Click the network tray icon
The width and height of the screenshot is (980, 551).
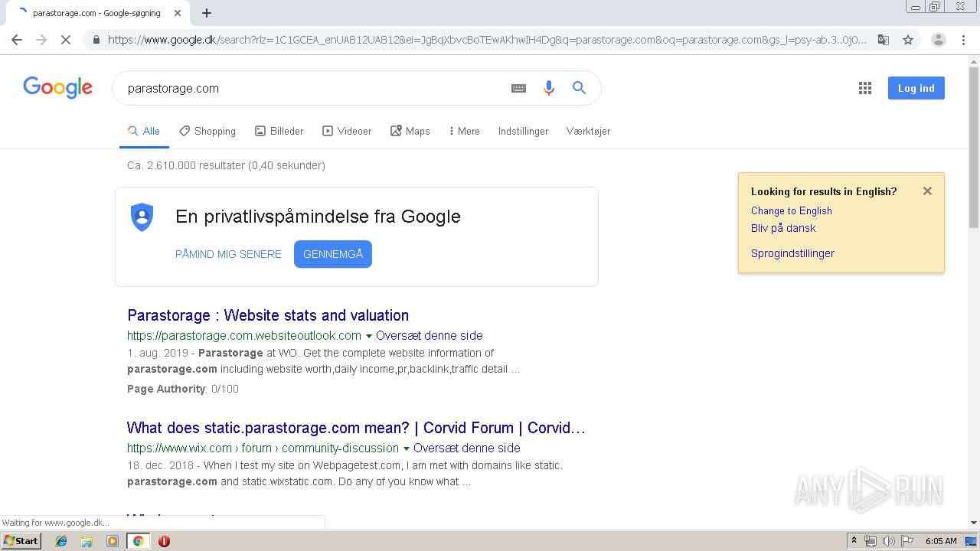tap(871, 541)
